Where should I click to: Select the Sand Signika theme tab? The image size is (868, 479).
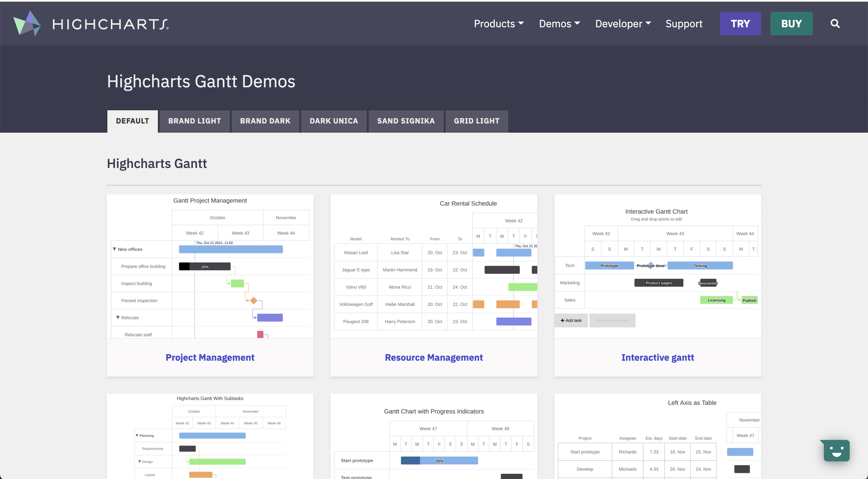(x=406, y=121)
